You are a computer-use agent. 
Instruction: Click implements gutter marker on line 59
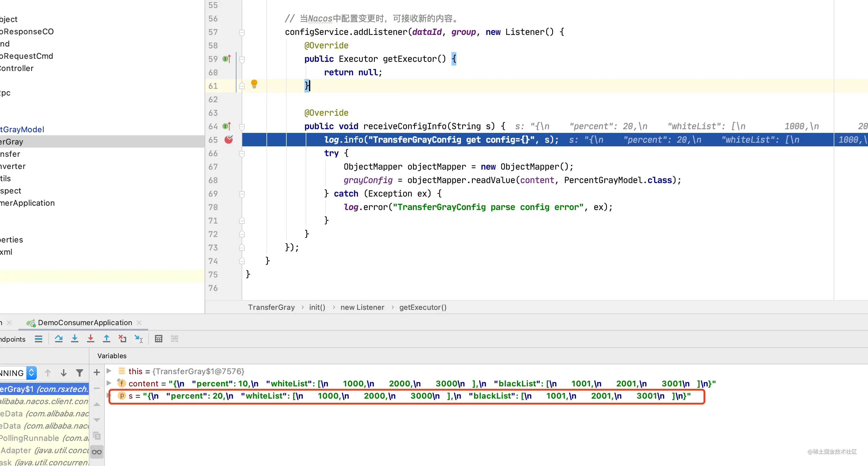(227, 59)
